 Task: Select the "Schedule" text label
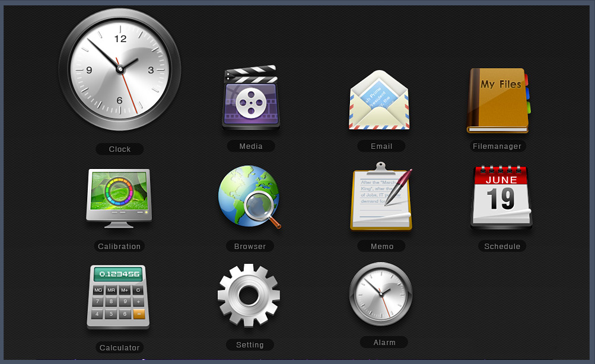(502, 246)
